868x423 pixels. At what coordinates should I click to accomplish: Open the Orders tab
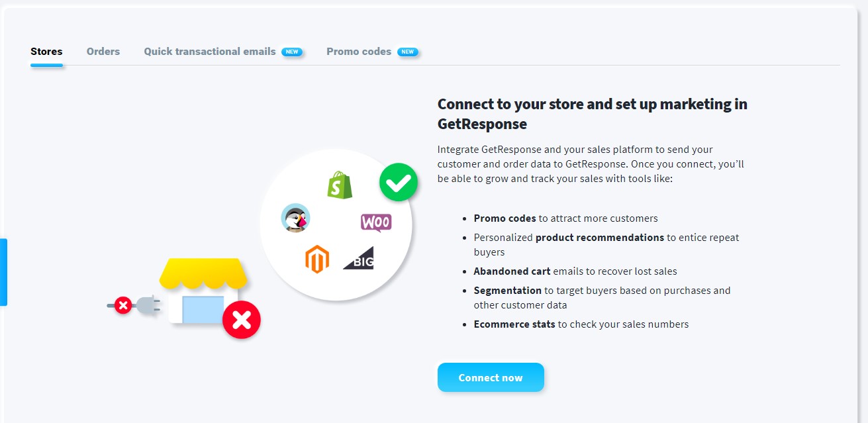[x=103, y=52]
